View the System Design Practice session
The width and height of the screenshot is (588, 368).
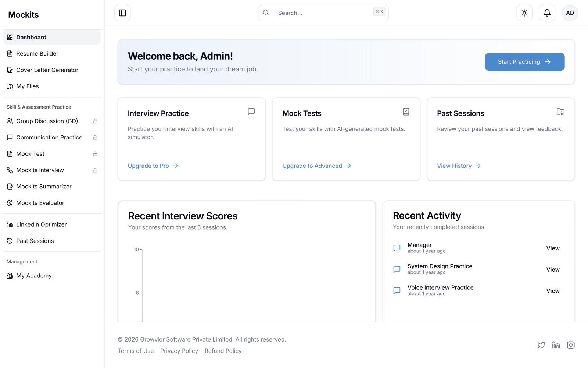[553, 270]
